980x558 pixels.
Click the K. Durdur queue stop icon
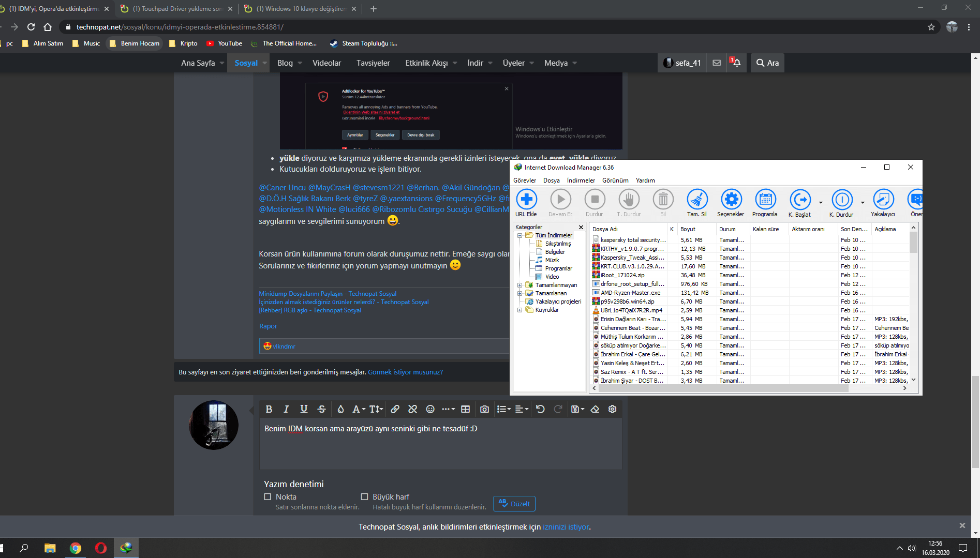coord(842,199)
